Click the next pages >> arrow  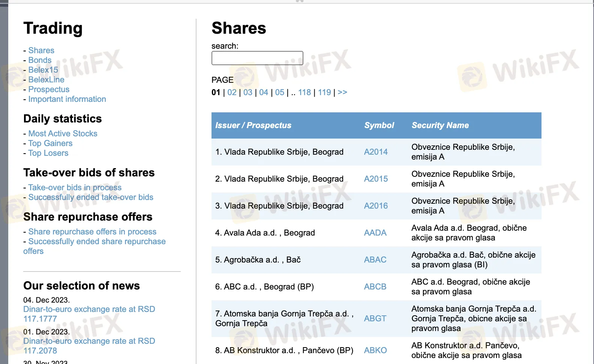pos(342,92)
